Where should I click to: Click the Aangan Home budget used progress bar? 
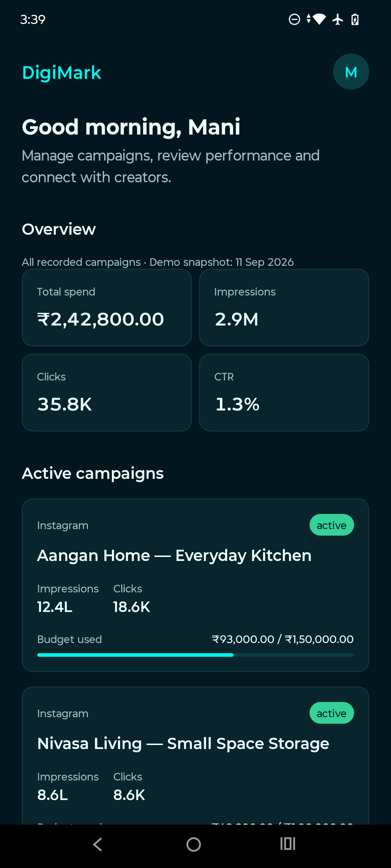pos(195,655)
